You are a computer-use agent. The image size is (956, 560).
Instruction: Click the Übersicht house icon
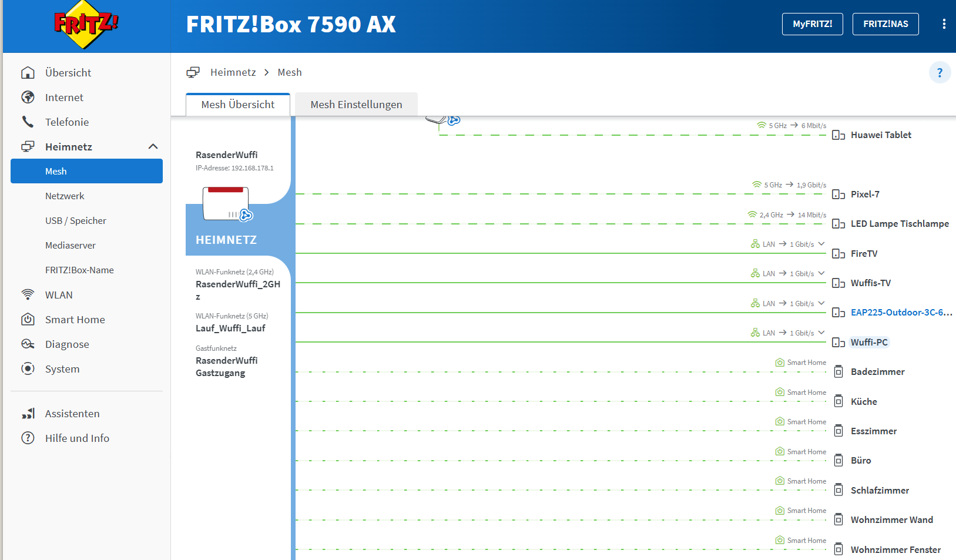[x=28, y=72]
